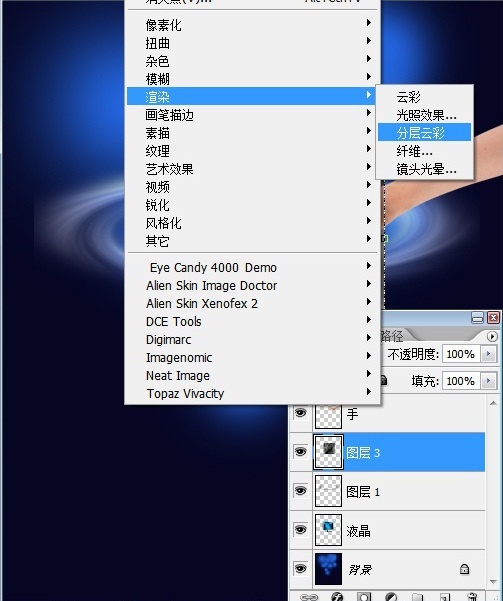Viewport: 503px width, 601px height.
Task: Switch to the 路径 paths tab
Action: tap(391, 336)
